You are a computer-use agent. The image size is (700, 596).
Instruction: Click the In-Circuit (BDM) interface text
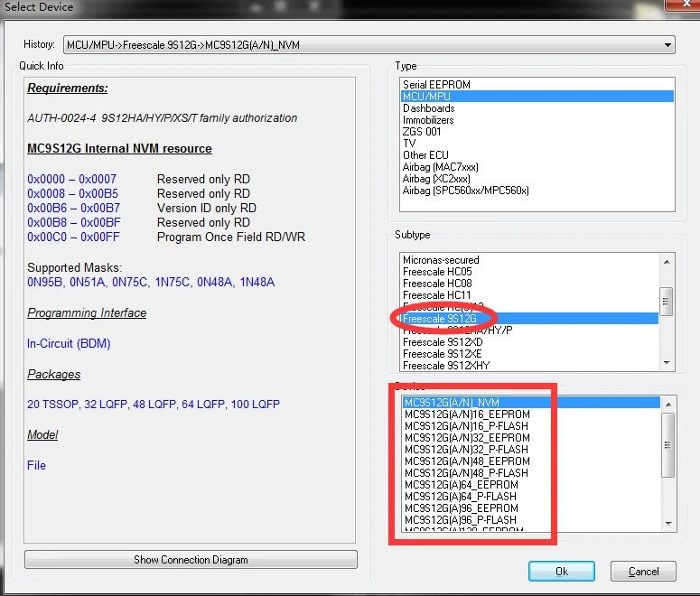click(x=69, y=343)
